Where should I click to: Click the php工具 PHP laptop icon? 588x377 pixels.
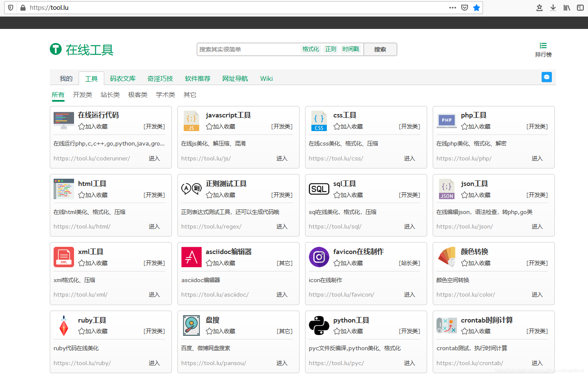tap(447, 120)
